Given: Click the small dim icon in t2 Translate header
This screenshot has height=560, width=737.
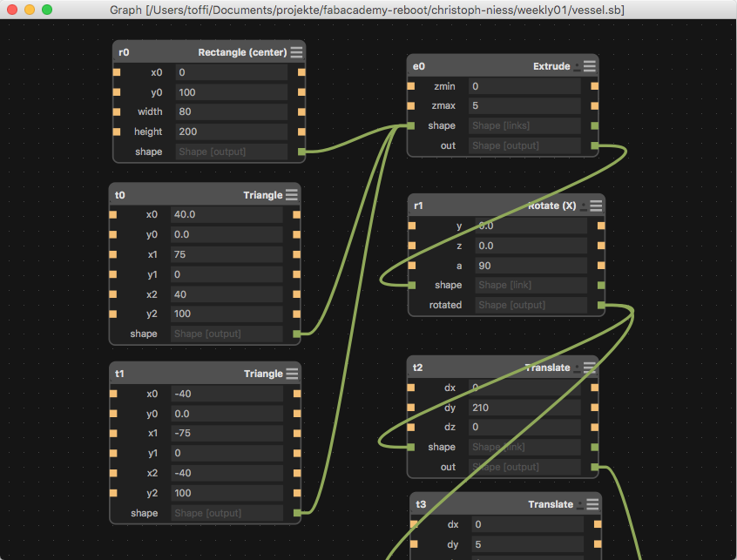Looking at the screenshot, I should click(x=578, y=368).
